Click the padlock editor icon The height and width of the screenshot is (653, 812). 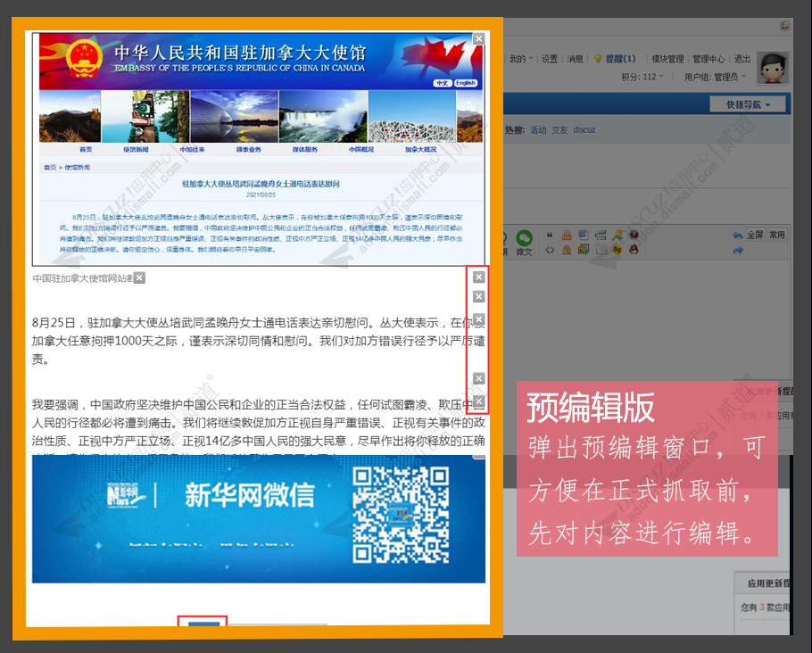coord(567,250)
